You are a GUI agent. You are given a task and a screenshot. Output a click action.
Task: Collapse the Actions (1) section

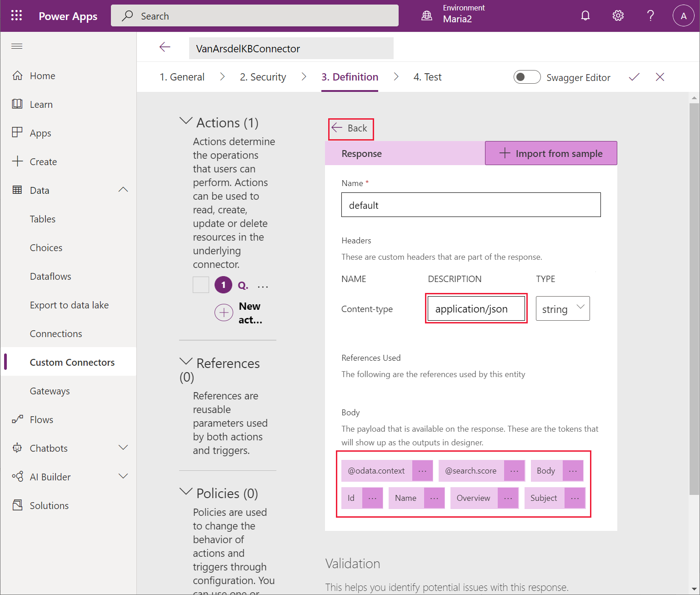coord(186,121)
